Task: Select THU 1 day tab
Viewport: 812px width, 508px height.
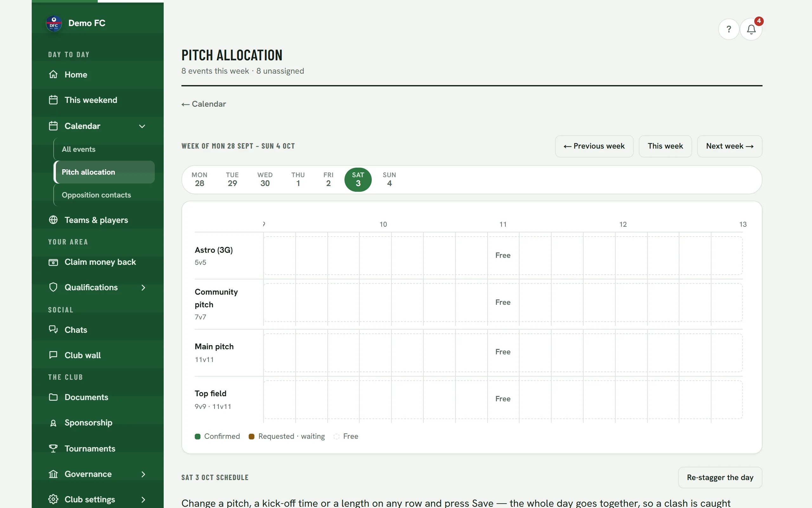Action: pyautogui.click(x=298, y=179)
